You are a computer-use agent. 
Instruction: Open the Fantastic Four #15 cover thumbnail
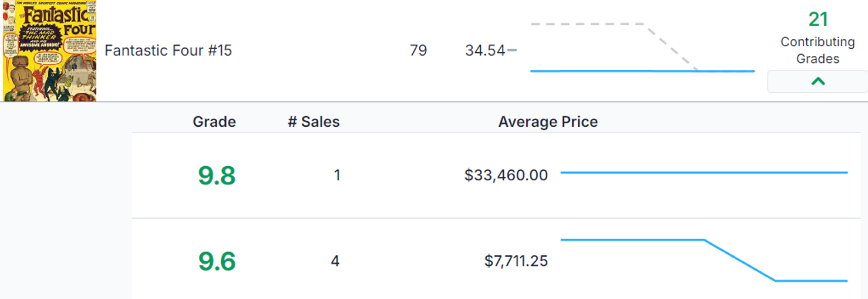pos(49,51)
